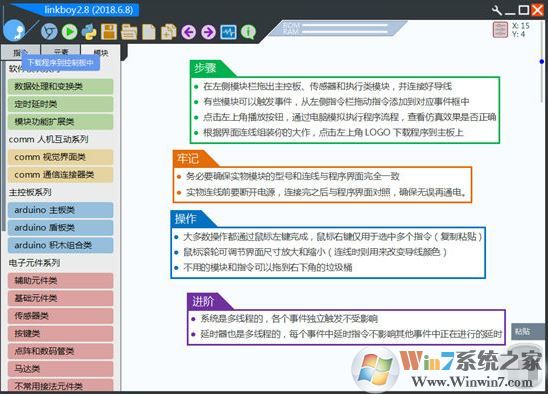Click the pink list icon beside coordinates
Image resolution: width=549 pixels, height=396 pixels.
(500, 30)
